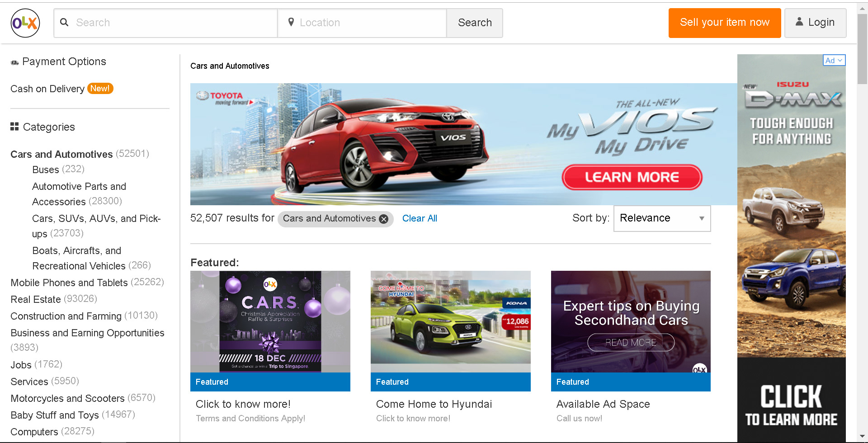The image size is (868, 443).
Task: Open the Jobs category
Action: tap(21, 364)
